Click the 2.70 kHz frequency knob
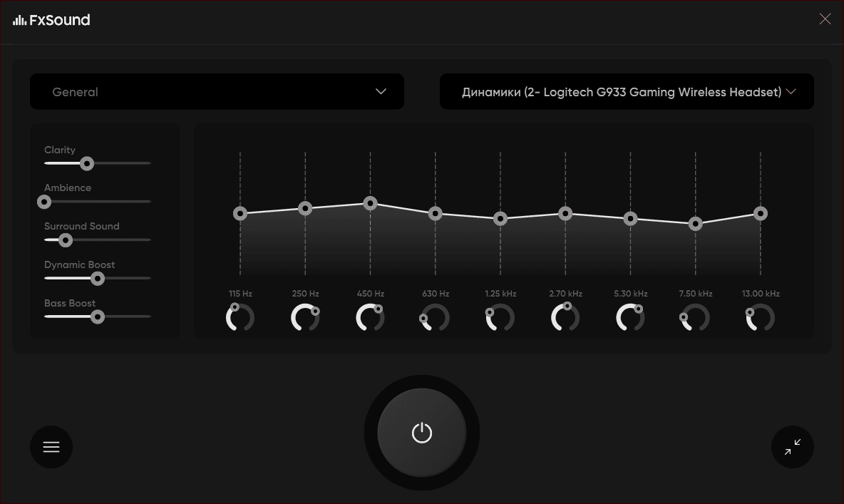Image resolution: width=844 pixels, height=504 pixels. coord(565,317)
